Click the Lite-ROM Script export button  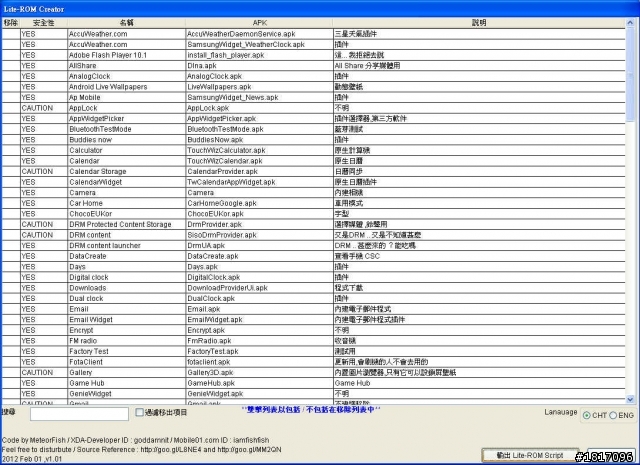[529, 455]
